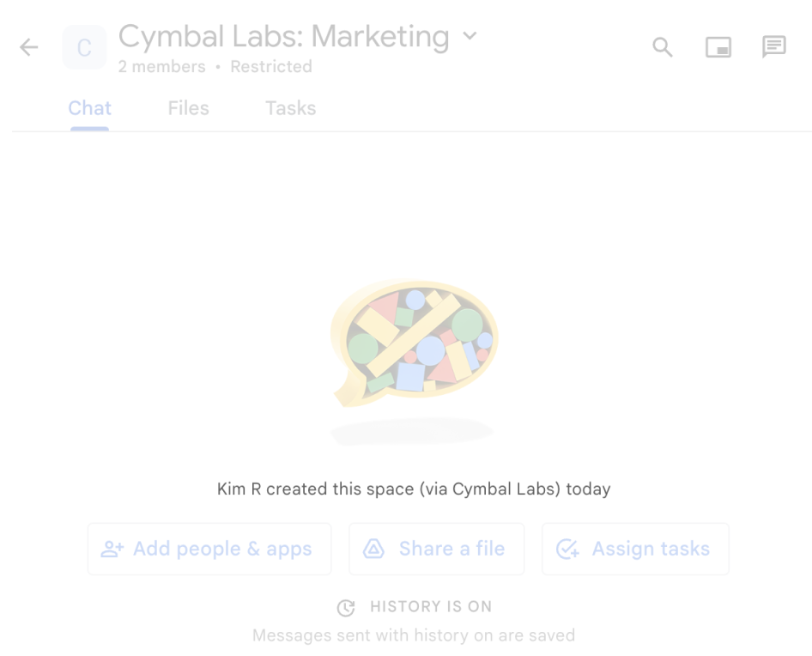Click the Assign tasks button
The height and width of the screenshot is (656, 812).
635,549
